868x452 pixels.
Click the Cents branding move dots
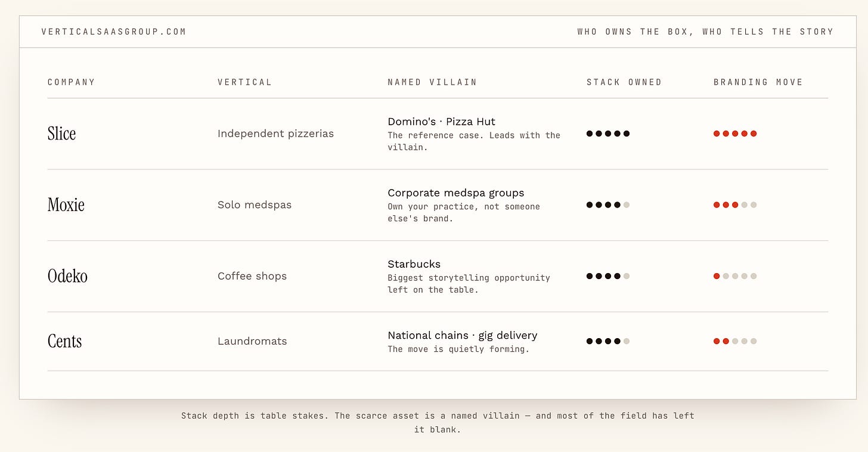coord(735,341)
